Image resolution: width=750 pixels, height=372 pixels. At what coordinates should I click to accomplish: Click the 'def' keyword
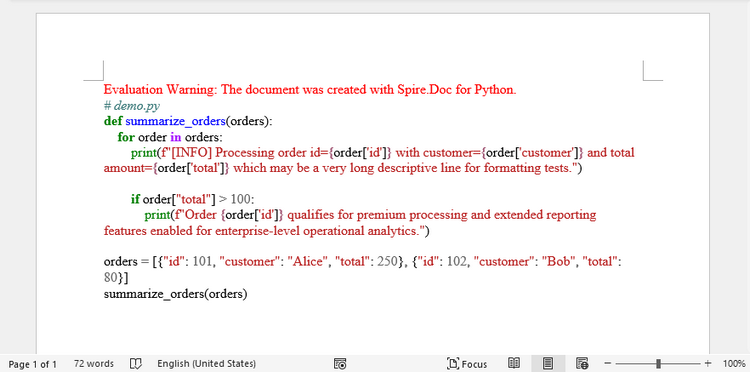(113, 121)
